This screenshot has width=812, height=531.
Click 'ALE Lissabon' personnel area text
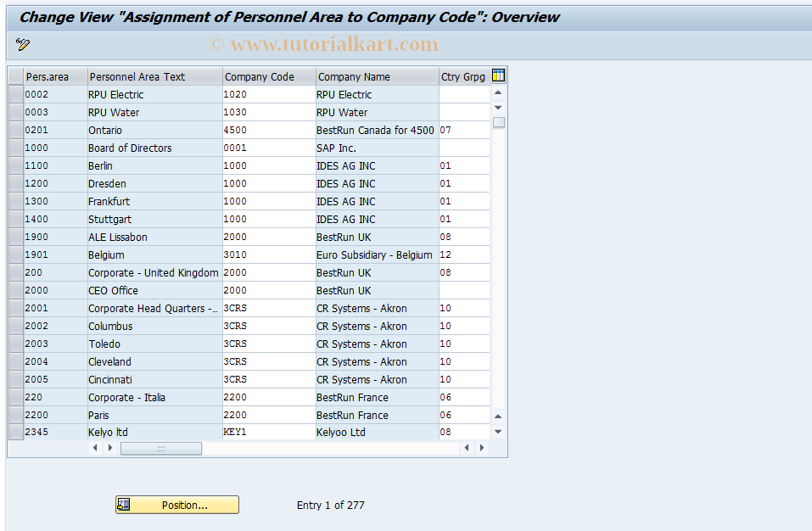[x=118, y=237]
